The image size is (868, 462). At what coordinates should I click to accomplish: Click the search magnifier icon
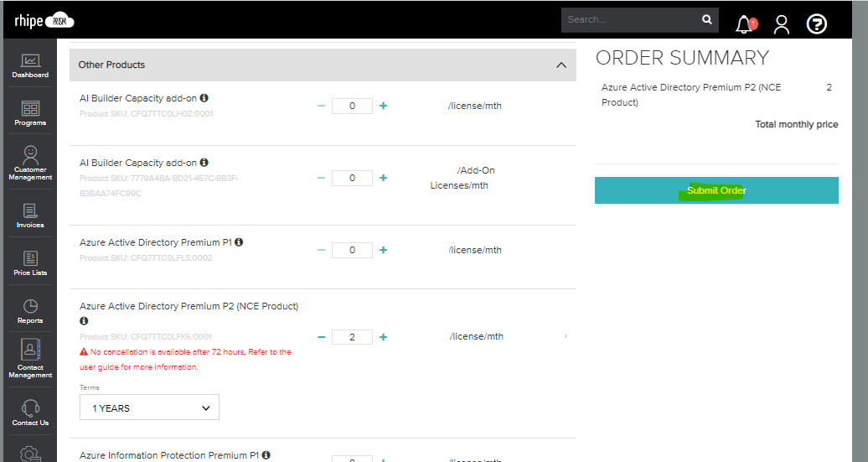click(x=707, y=19)
